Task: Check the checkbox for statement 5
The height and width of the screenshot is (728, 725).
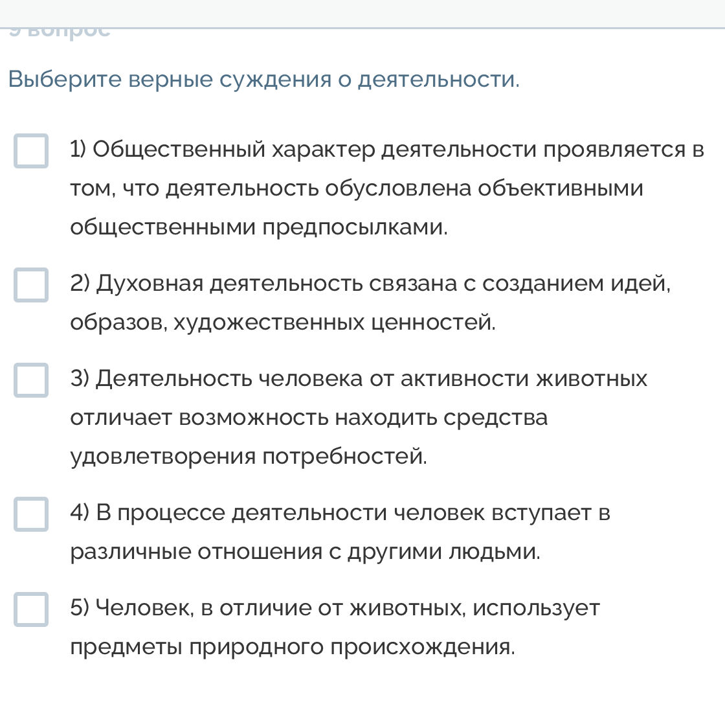Action: point(31,609)
